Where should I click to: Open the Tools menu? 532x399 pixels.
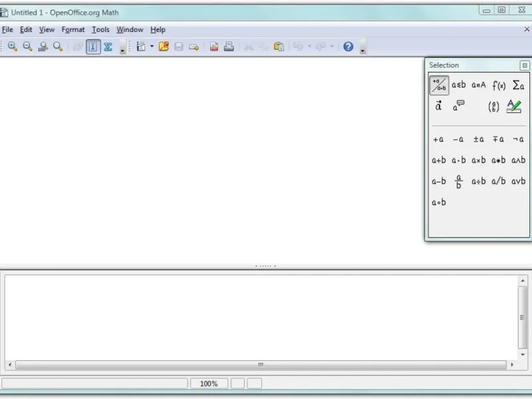pos(100,29)
